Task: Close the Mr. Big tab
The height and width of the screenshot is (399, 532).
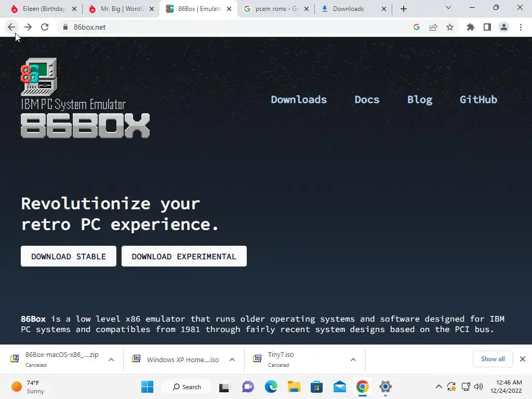Action: click(x=152, y=9)
